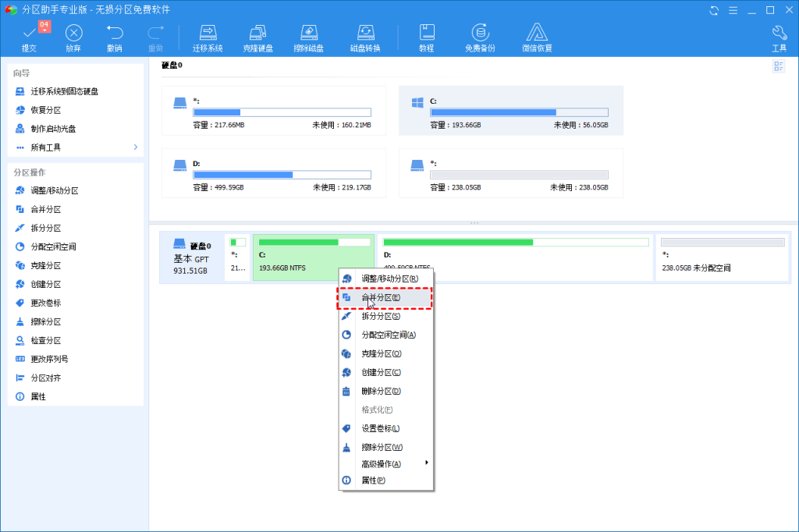Choose 克隆分区(O) from the context menu
Viewport: 799px width, 532px height.
pos(385,353)
